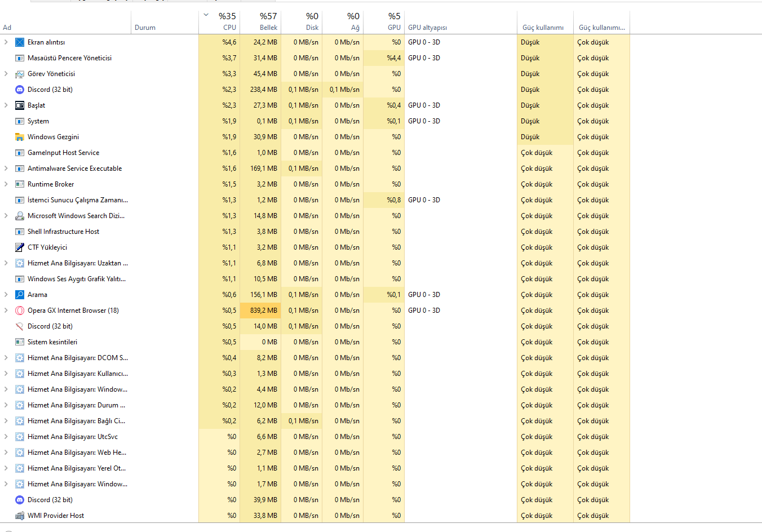Sort by the Durum column header

coord(165,23)
